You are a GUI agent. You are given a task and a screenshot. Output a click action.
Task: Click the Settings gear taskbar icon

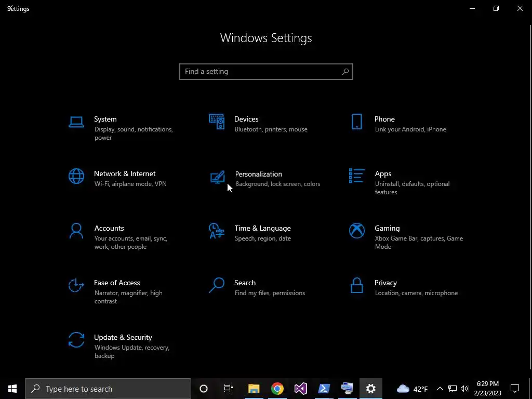click(371, 389)
